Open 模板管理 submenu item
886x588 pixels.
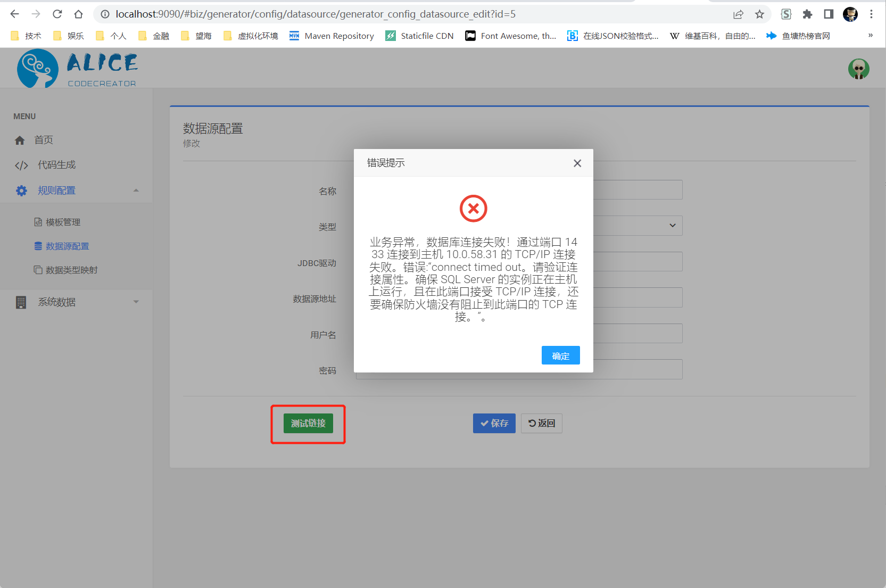63,222
